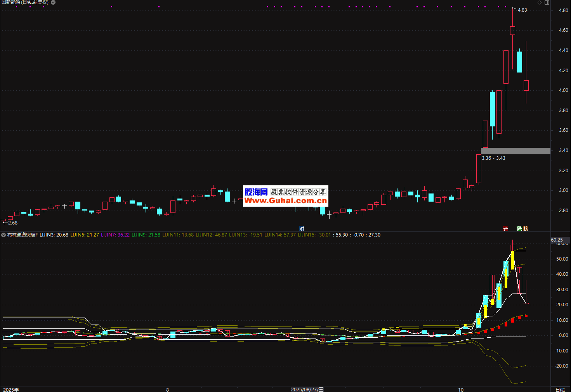Click the blue 财 financial marker icon
Screen dimensions: 571x392
(302, 229)
